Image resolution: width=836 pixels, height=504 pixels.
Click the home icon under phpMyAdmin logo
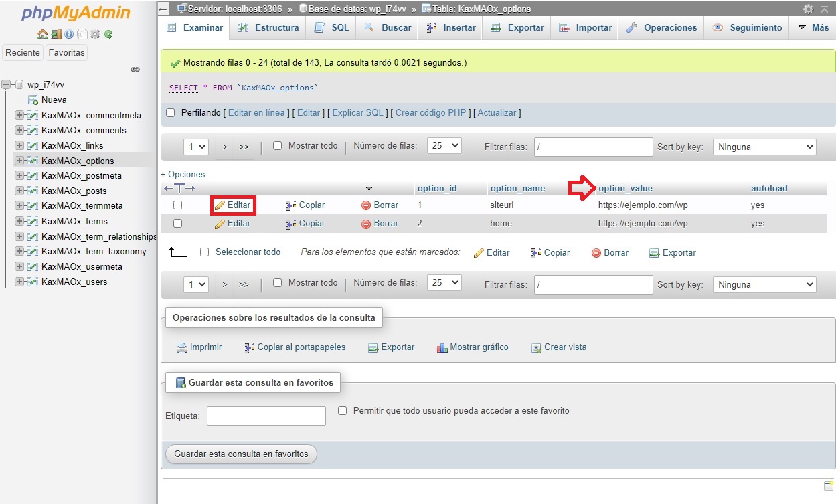click(x=43, y=34)
